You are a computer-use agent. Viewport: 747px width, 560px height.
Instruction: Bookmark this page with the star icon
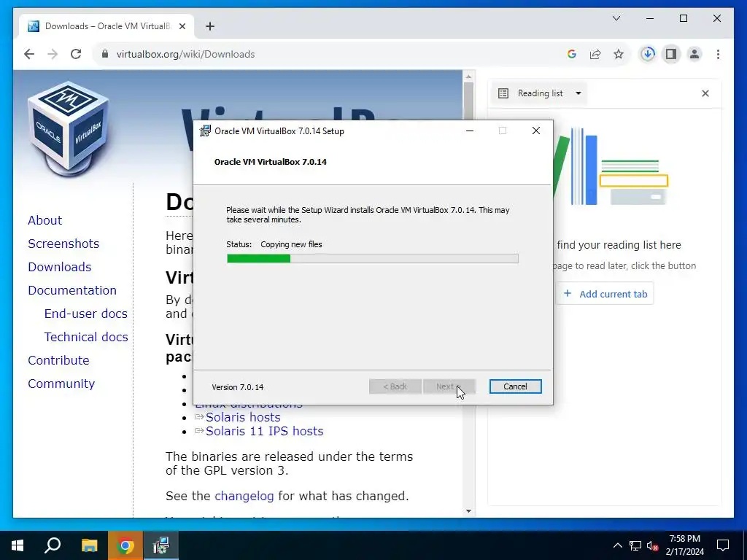click(619, 54)
